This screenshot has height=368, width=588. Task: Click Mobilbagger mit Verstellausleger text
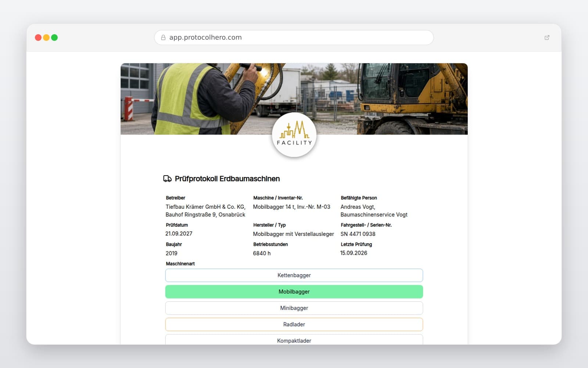293,234
